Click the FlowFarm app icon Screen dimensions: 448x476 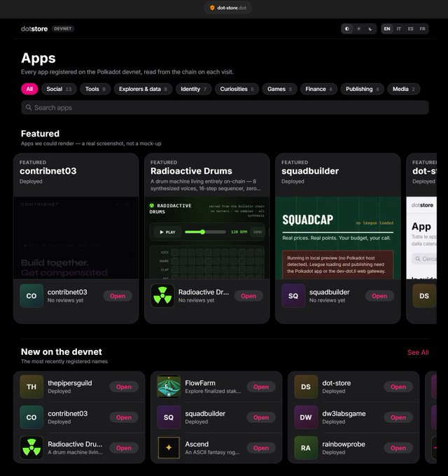pos(169,386)
